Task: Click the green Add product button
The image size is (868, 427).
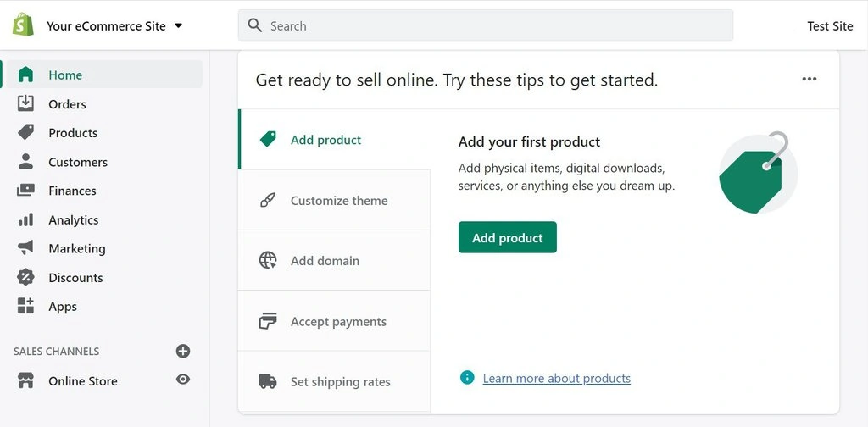Action: (x=507, y=237)
